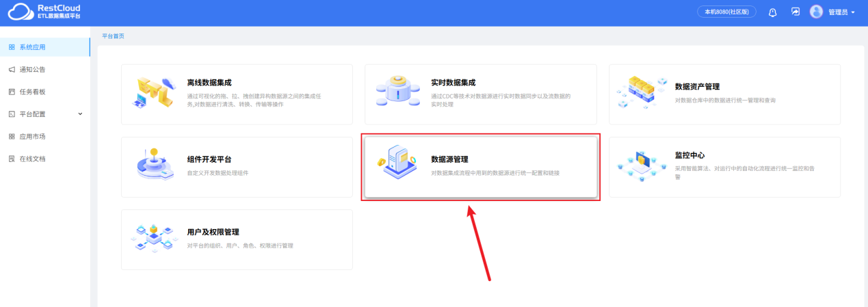Click 任务看板 sidebar icon
The image size is (868, 307).
[12, 92]
